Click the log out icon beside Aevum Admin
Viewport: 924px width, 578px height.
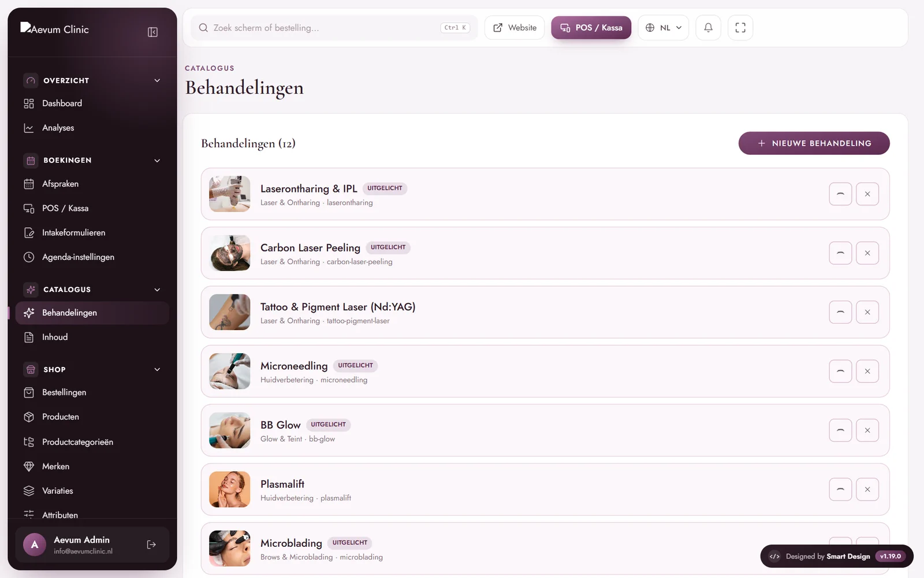pos(151,544)
